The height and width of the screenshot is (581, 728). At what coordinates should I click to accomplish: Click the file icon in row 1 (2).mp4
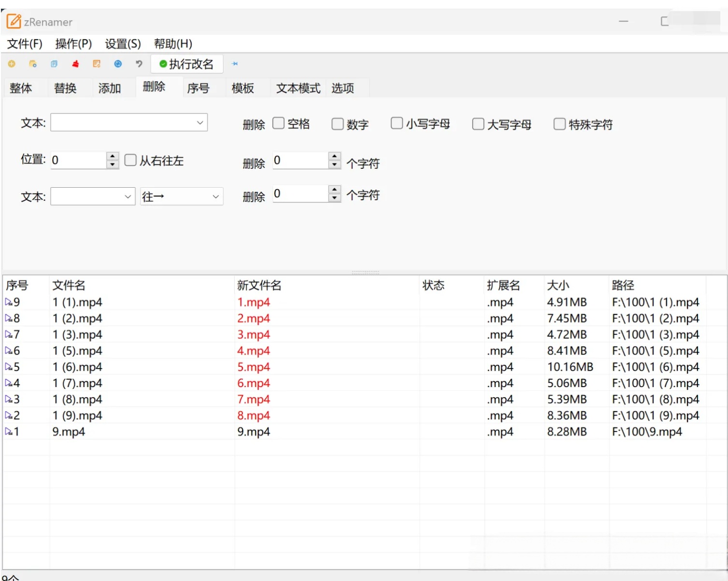pos(9,318)
